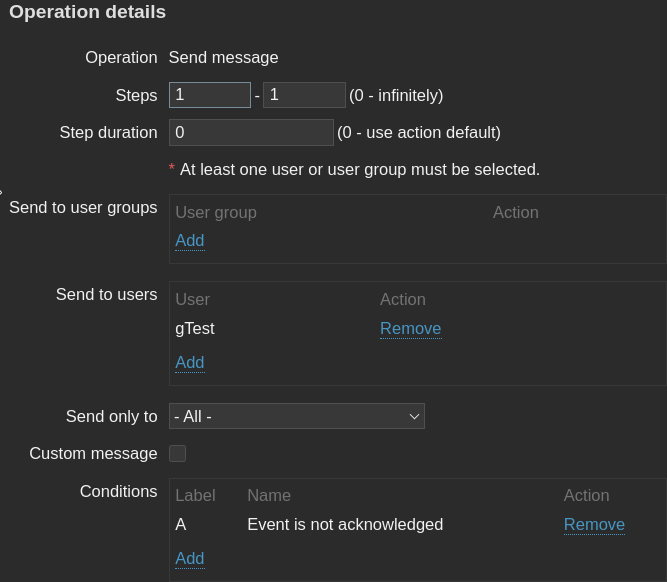Click the Send message operation text

click(x=223, y=57)
